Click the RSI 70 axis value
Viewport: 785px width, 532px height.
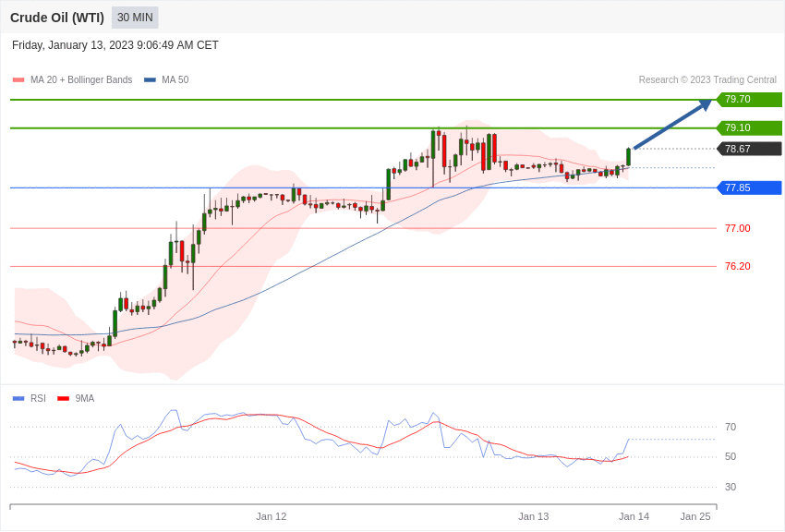tap(731, 427)
